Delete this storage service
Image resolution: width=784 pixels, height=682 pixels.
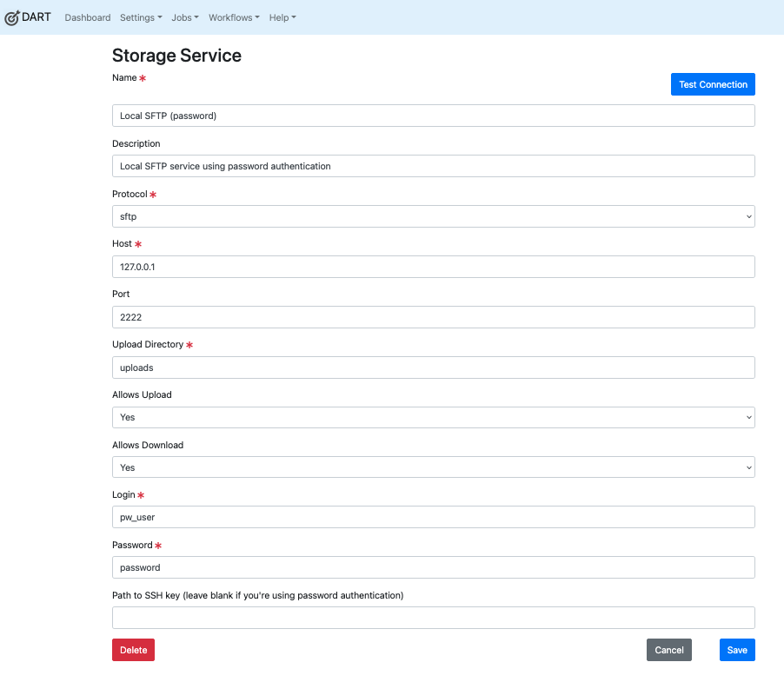[x=132, y=649]
